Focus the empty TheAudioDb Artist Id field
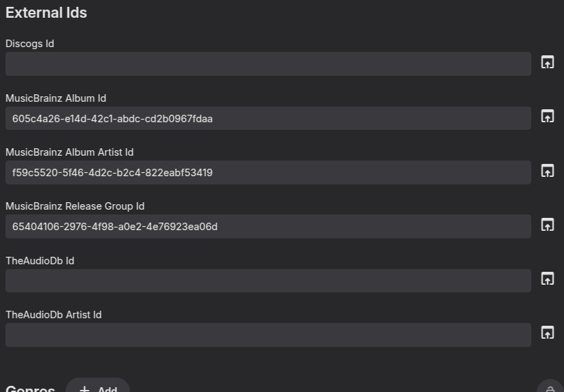 point(268,335)
